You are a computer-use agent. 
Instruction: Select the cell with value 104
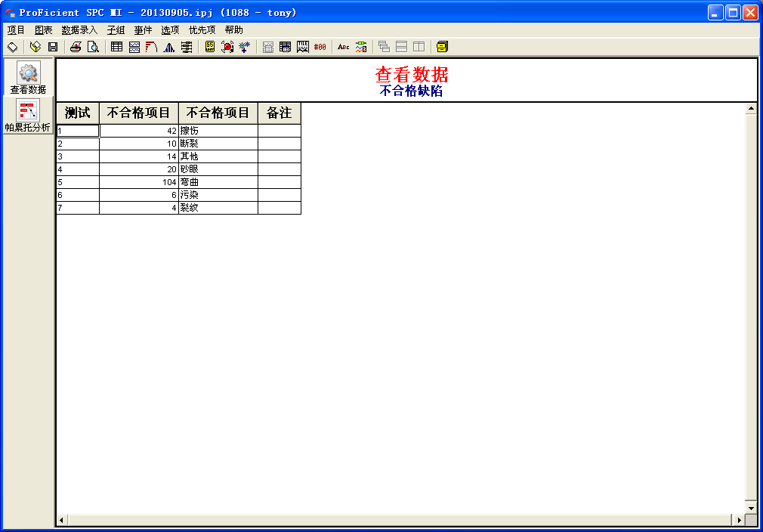pos(139,182)
